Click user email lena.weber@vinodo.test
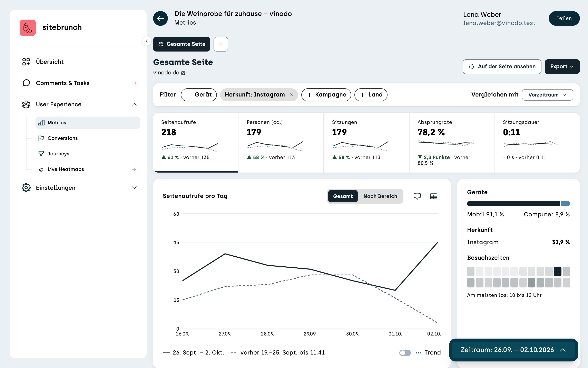Screen dimensions: 588x368 [x=499, y=23]
